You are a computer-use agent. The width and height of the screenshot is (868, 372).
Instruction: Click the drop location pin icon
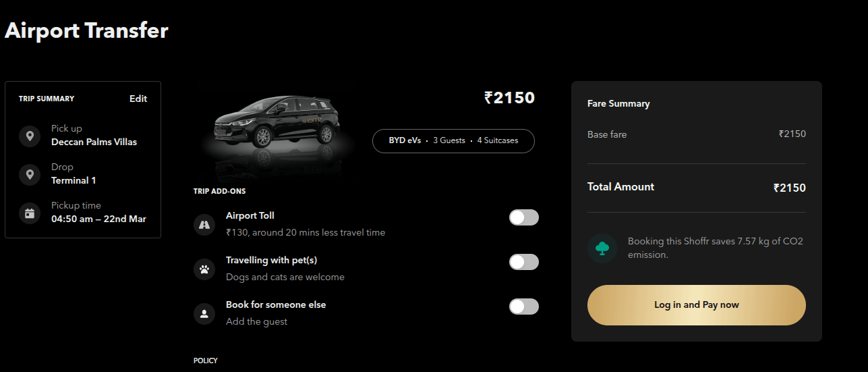[x=30, y=175]
